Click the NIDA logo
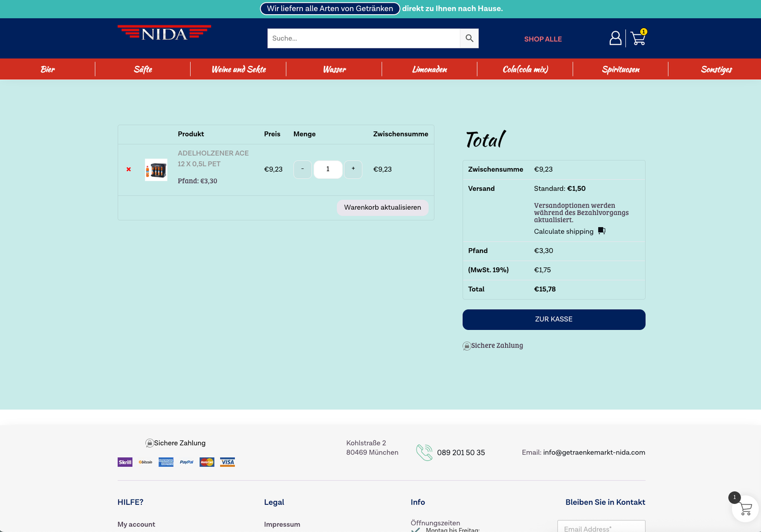Image resolution: width=761 pixels, height=532 pixels. 164,33
